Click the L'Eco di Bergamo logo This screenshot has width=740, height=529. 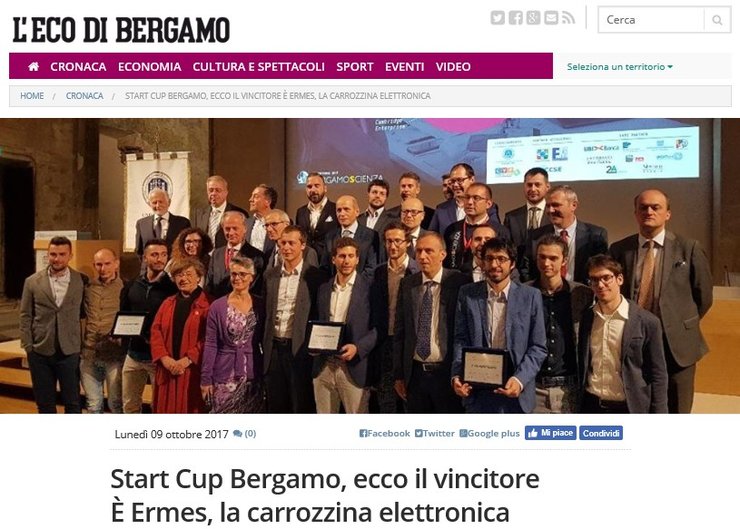(x=121, y=30)
